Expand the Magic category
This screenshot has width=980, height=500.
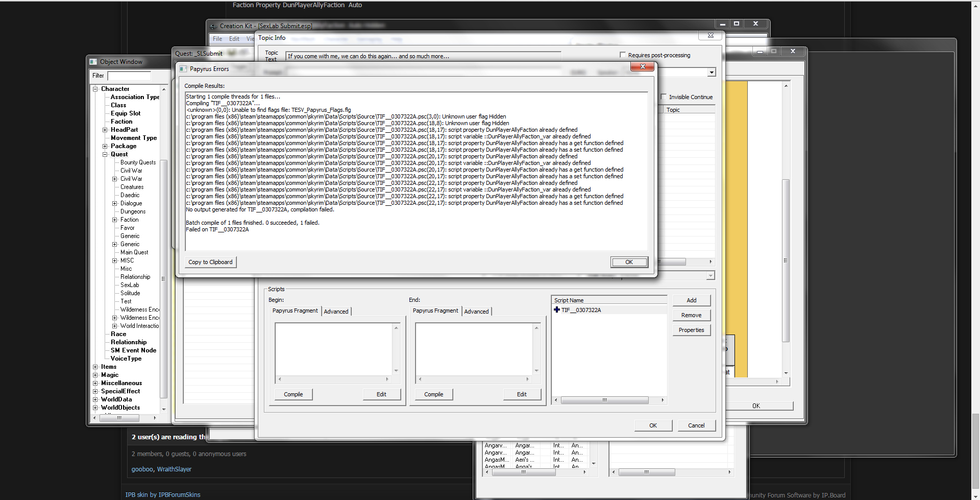point(95,375)
